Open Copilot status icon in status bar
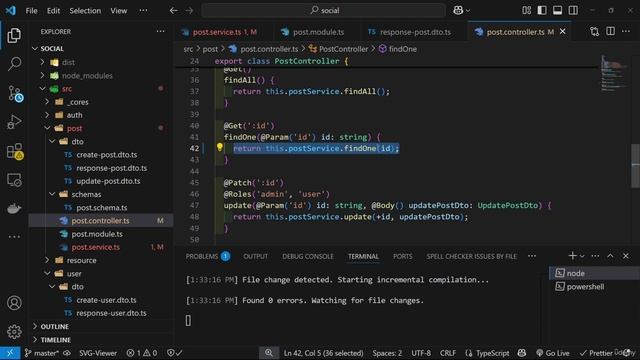Image resolution: width=640 pixels, height=360 pixels. tap(522, 353)
